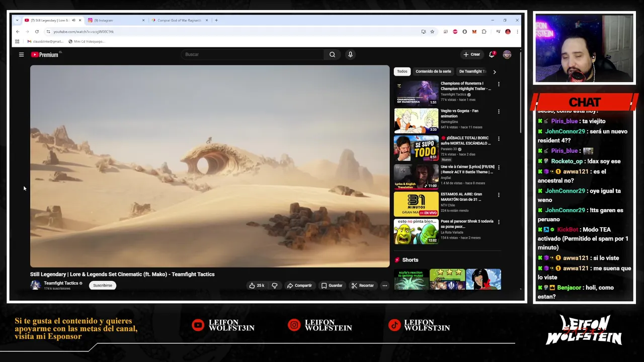
Task: Select the Todos filter chip
Action: coord(402,71)
